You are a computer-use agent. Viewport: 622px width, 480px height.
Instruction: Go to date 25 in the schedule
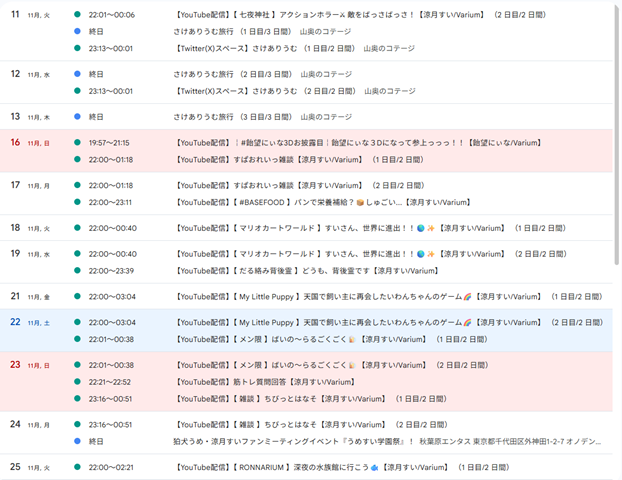click(15, 467)
